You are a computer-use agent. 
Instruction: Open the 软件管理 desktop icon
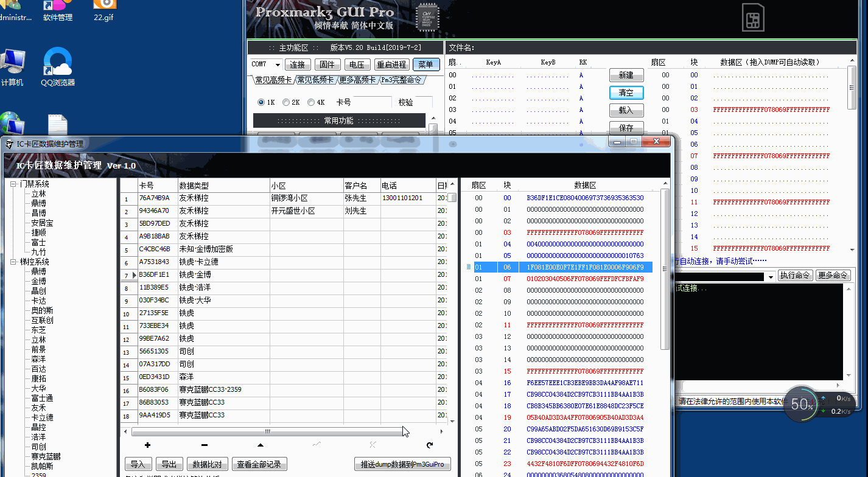coord(57,11)
